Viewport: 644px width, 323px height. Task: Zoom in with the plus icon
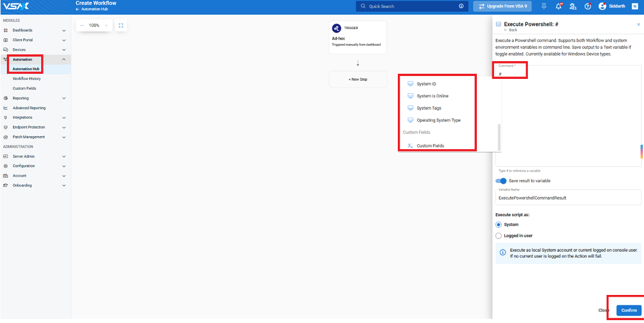pyautogui.click(x=106, y=26)
